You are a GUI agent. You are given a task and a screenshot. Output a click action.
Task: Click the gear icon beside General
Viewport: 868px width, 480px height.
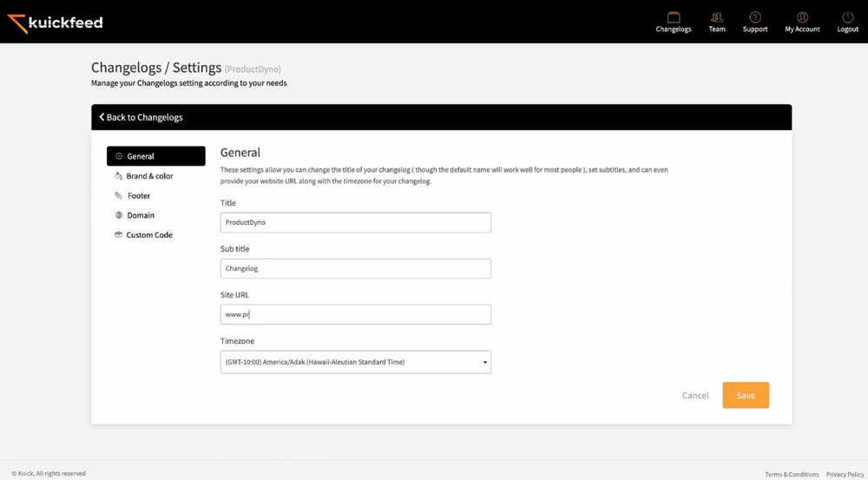[x=118, y=156]
